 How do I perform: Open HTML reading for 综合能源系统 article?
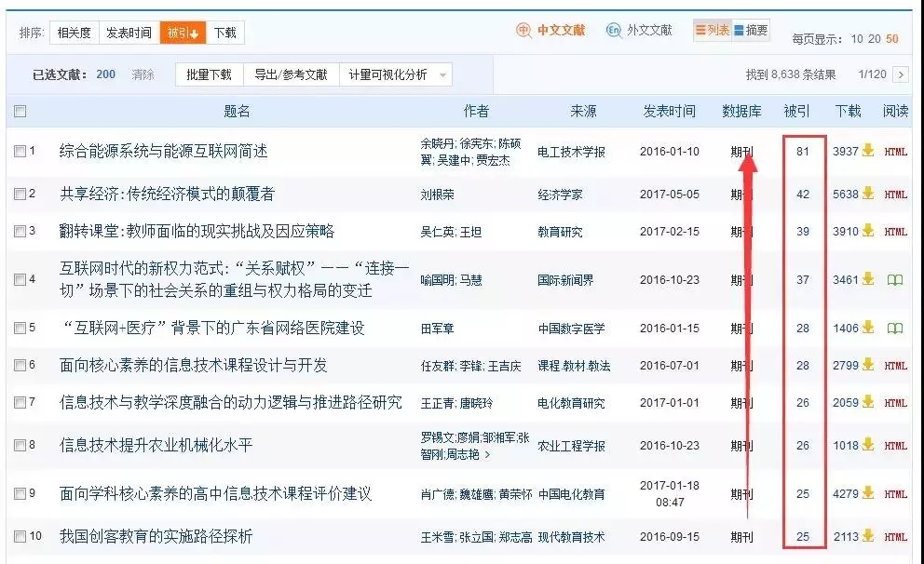[895, 152]
